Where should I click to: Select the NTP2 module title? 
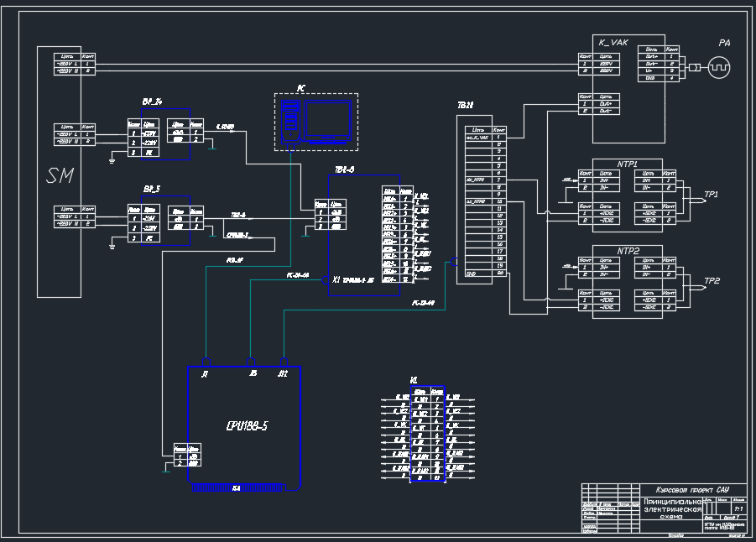pos(628,251)
